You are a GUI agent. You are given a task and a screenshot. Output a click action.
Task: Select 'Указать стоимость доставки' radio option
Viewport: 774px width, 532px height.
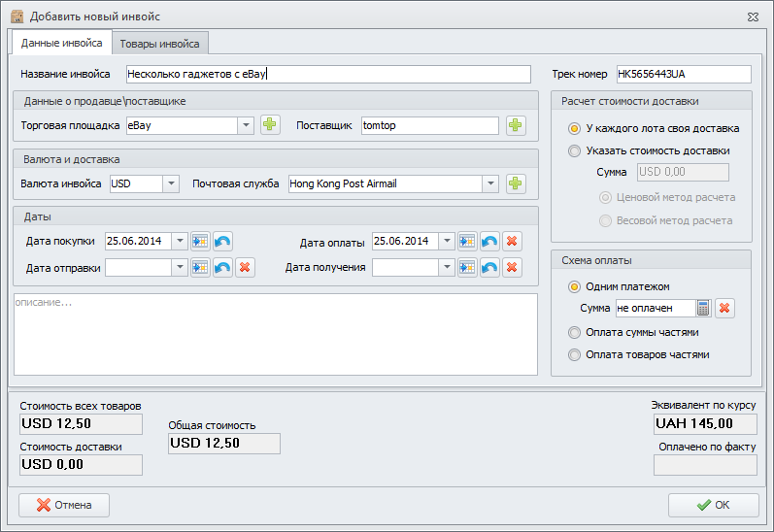click(x=576, y=150)
